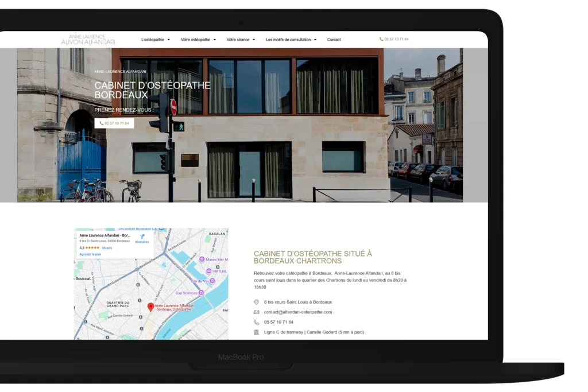Open the L'ostéopathie menu item
This screenshot has height=392, width=588.
[x=153, y=40]
